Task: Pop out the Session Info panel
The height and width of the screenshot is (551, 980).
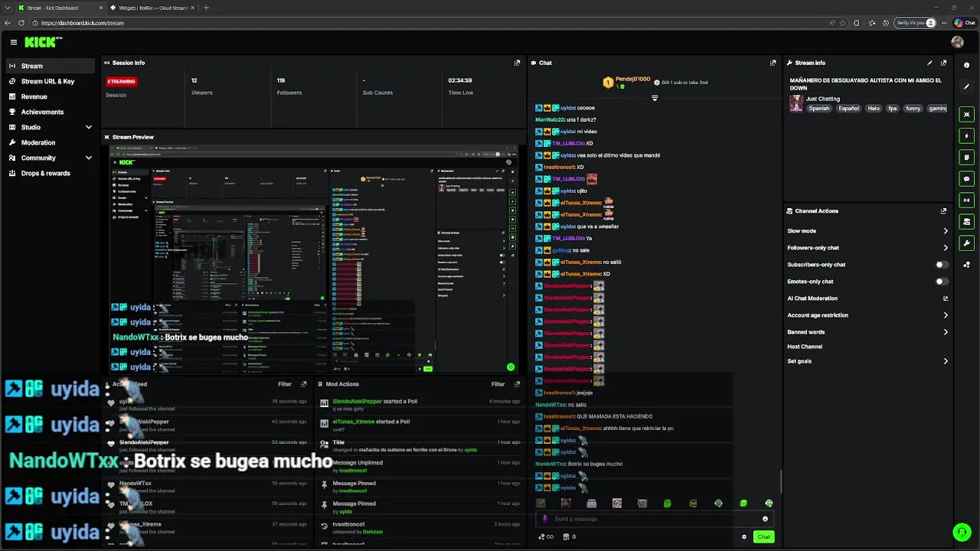Action: click(517, 63)
